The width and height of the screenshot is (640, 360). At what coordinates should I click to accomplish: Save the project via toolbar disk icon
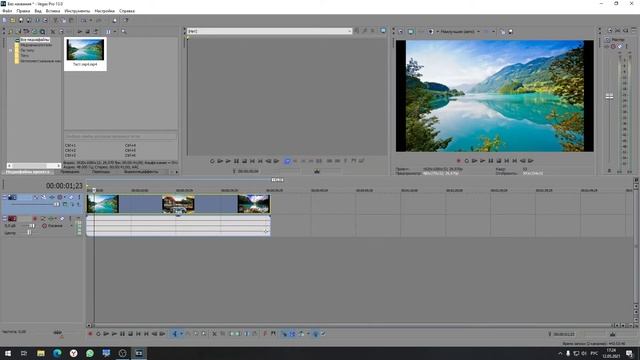(x=21, y=20)
